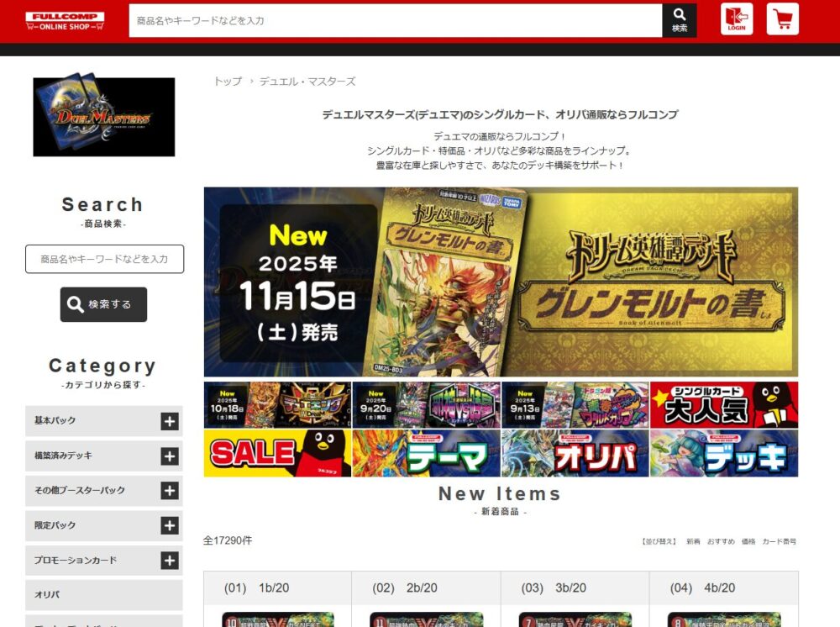Click the header search magnifier button
The height and width of the screenshot is (627, 840).
click(x=679, y=20)
